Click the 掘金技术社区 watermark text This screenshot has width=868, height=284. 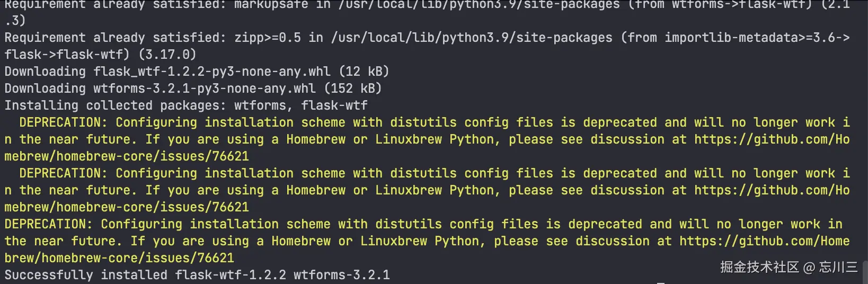click(x=759, y=267)
